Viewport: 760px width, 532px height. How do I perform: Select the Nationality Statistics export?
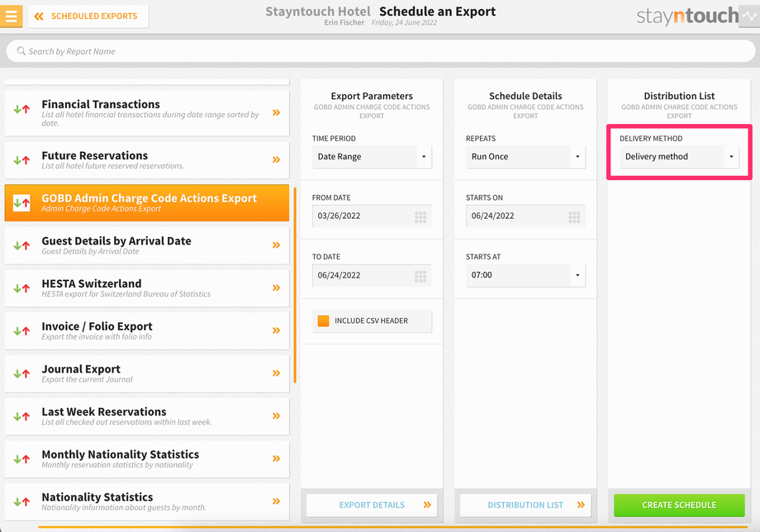(x=147, y=501)
